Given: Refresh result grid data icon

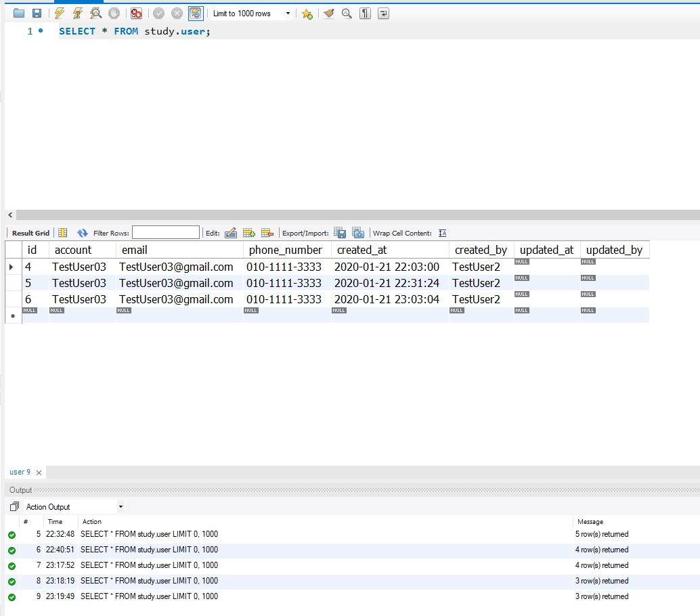Looking at the screenshot, I should pos(82,233).
